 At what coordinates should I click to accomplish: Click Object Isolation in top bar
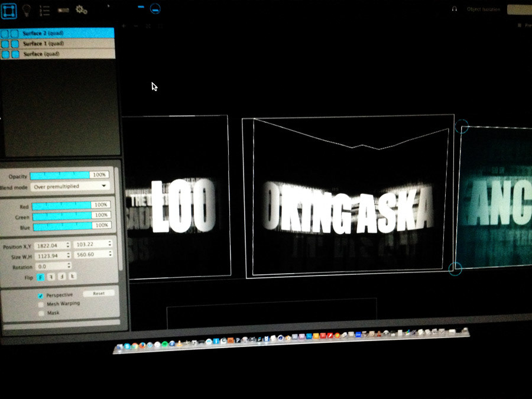click(484, 9)
